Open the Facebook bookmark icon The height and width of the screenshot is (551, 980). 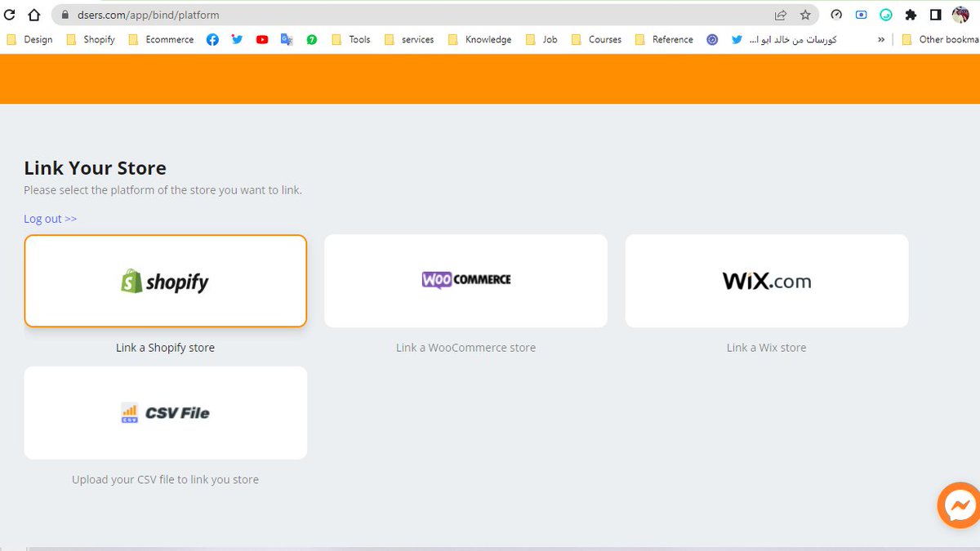click(212, 39)
